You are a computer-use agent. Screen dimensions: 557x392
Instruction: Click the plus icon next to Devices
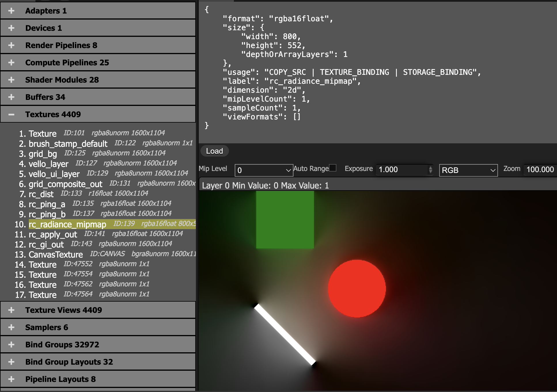coord(11,28)
